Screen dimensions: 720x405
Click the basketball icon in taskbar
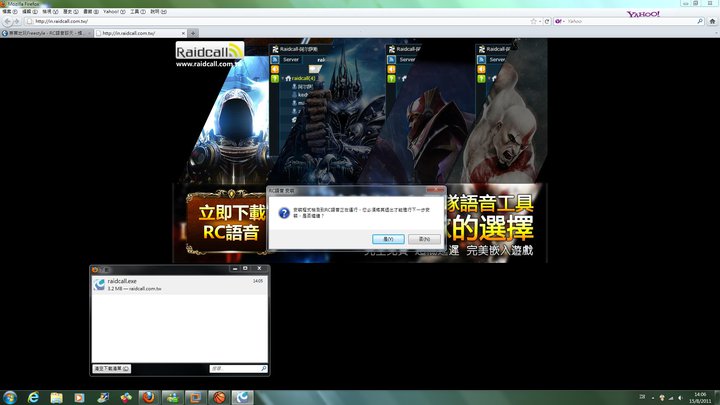219,397
